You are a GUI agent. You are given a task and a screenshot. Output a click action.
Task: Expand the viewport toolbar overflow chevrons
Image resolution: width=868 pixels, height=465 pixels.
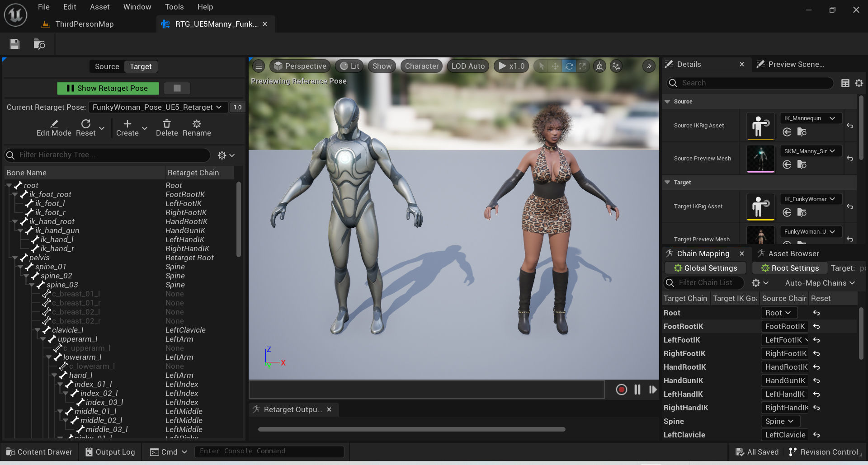click(649, 66)
